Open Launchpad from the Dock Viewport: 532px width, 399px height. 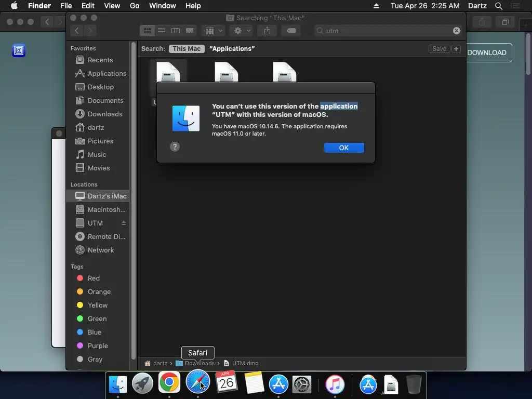click(x=142, y=384)
